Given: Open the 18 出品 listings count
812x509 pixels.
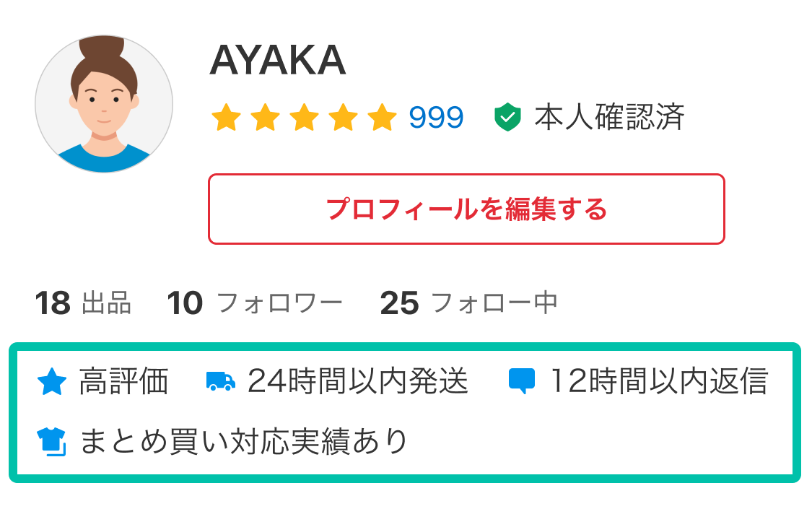Looking at the screenshot, I should 83,304.
